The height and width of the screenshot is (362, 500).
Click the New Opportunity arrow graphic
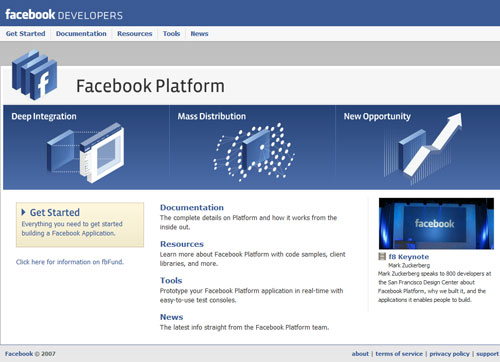(423, 148)
